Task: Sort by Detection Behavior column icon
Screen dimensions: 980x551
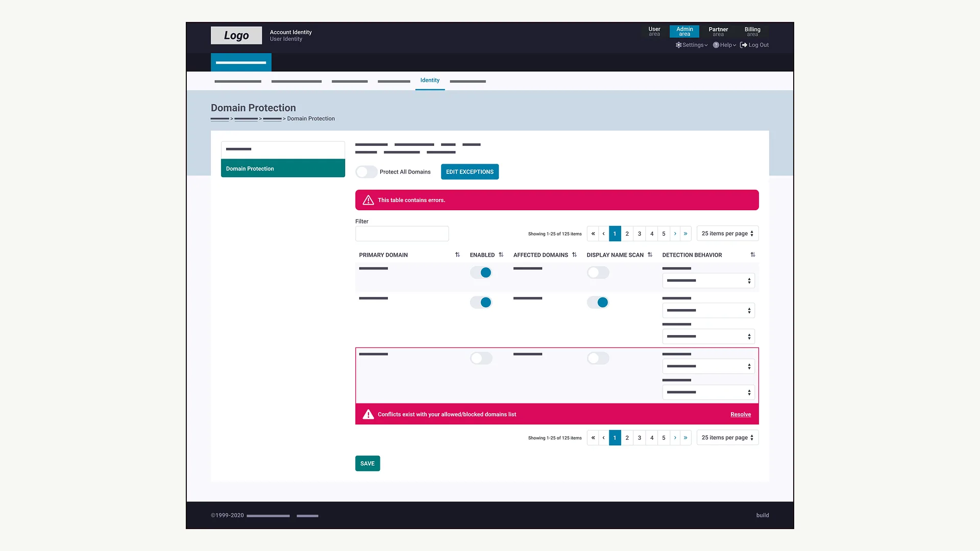Action: tap(753, 255)
